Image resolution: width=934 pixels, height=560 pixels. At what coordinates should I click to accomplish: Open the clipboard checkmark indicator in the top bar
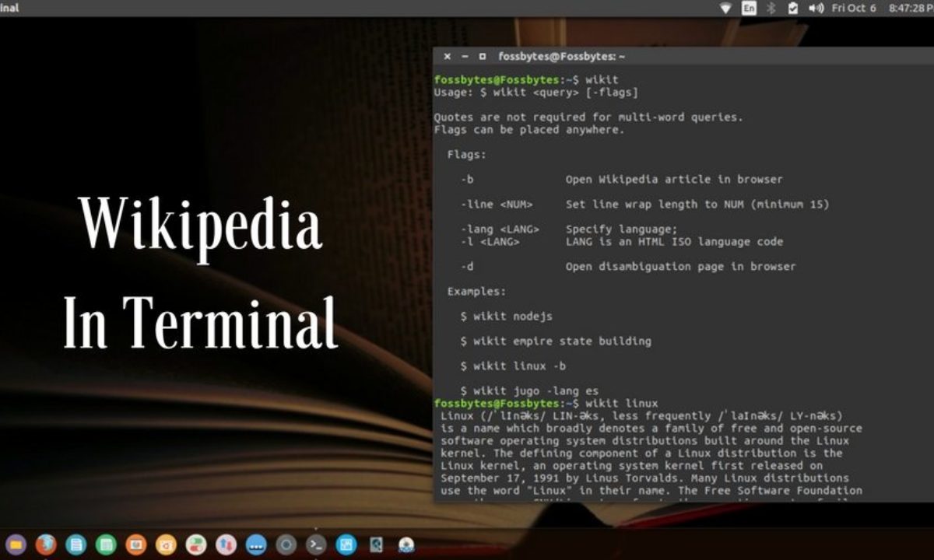(793, 8)
